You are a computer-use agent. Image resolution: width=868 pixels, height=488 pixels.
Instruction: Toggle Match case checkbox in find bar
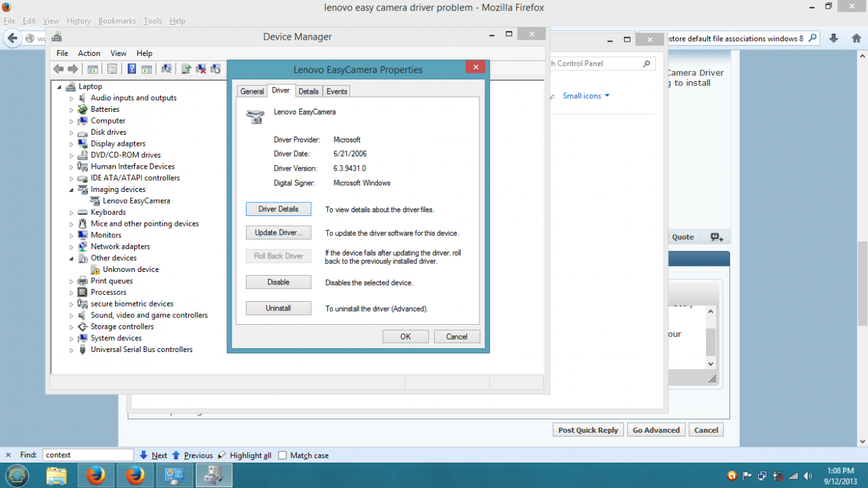(282, 455)
